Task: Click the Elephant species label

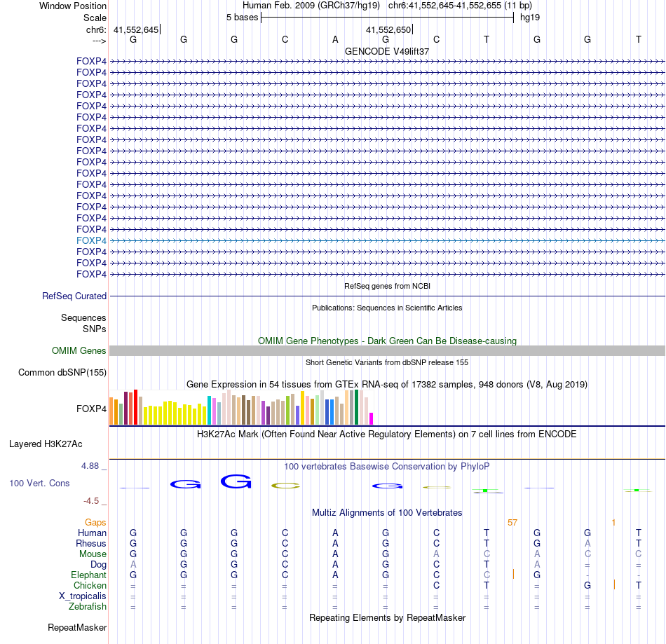Action: pyautogui.click(x=89, y=575)
